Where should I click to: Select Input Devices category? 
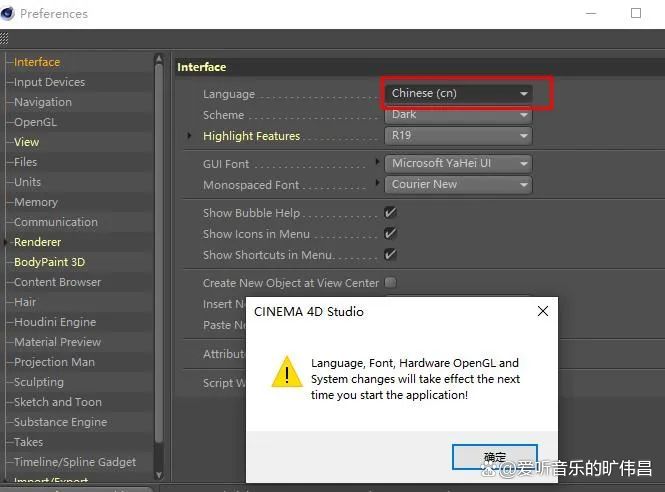tap(49, 82)
